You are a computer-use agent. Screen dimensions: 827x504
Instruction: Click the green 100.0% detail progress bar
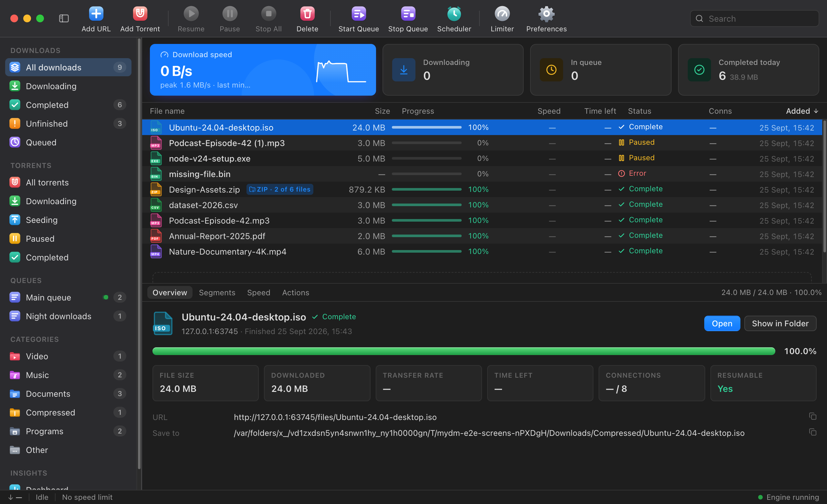tap(464, 351)
